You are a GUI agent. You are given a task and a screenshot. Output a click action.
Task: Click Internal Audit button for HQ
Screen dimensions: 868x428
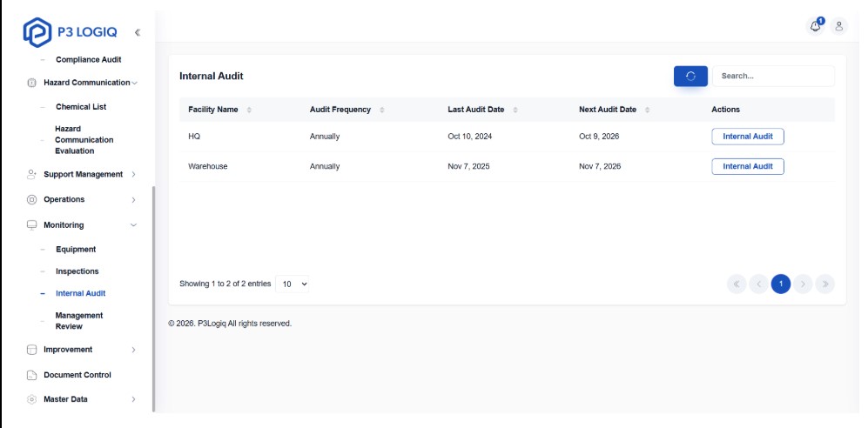(748, 137)
